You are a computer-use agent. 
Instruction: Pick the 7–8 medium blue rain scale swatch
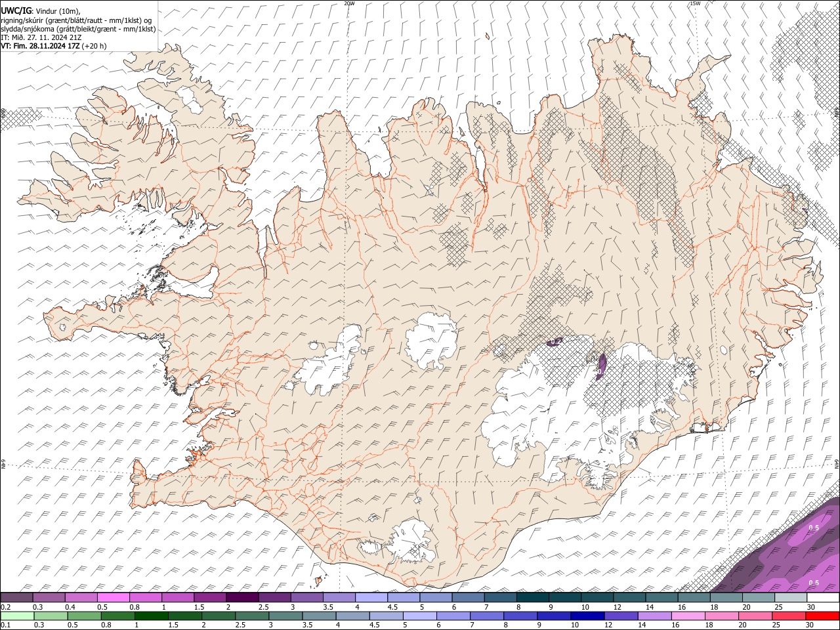(x=486, y=616)
